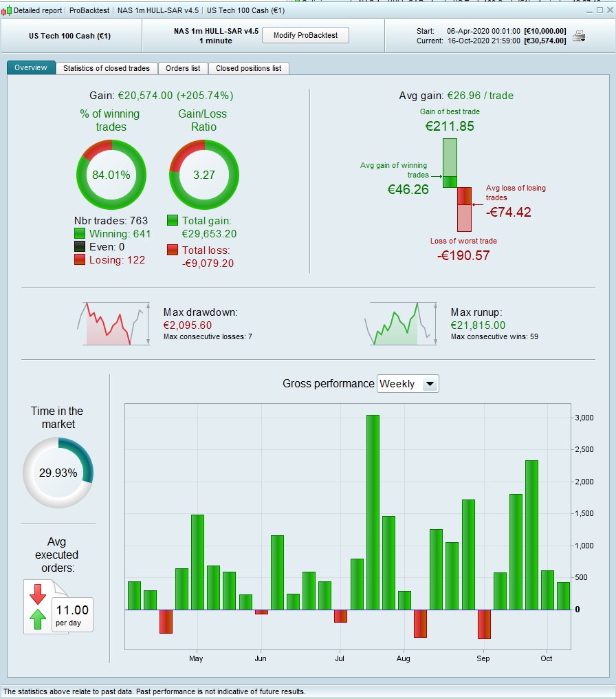The image size is (616, 699).
Task: Click the tallest weekly bar in July
Action: (x=373, y=513)
